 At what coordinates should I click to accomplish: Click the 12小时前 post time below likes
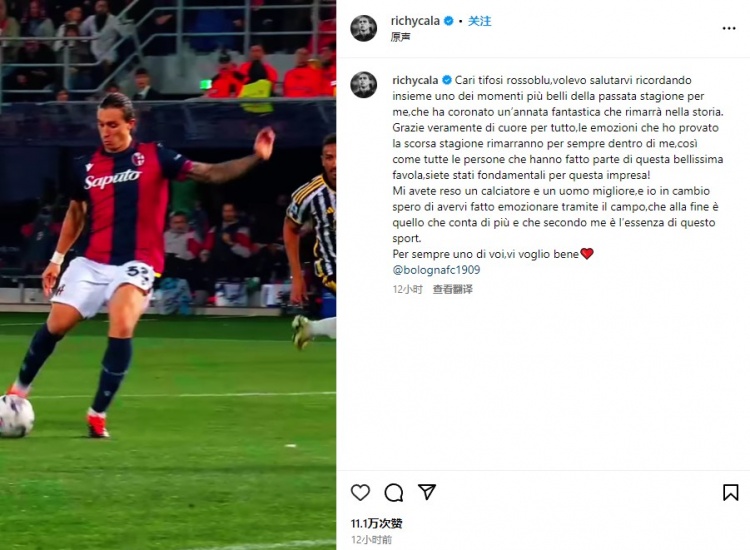pos(371,539)
